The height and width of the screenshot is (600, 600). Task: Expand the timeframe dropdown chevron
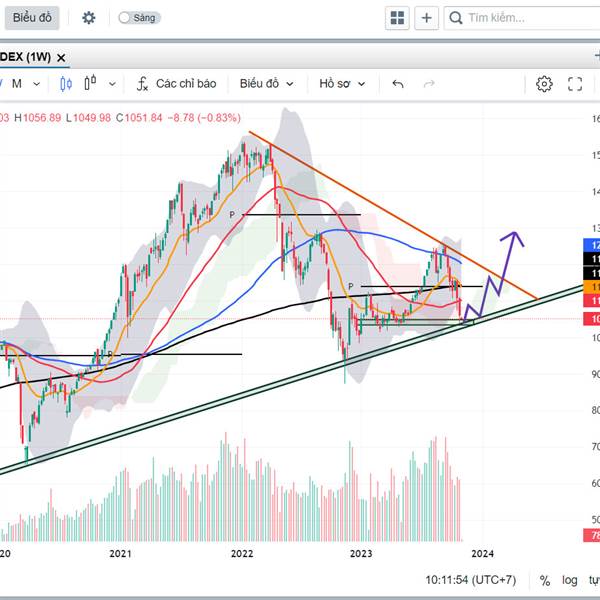point(36,84)
